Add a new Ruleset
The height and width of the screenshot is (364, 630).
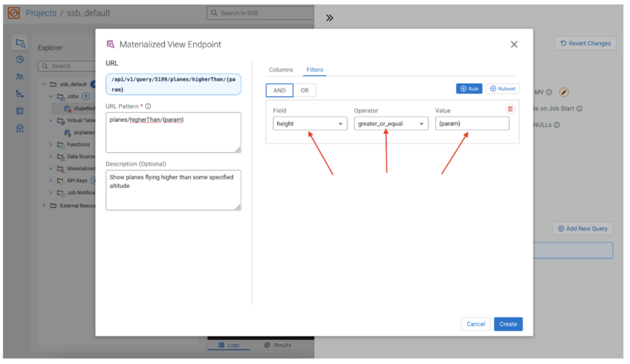(503, 89)
